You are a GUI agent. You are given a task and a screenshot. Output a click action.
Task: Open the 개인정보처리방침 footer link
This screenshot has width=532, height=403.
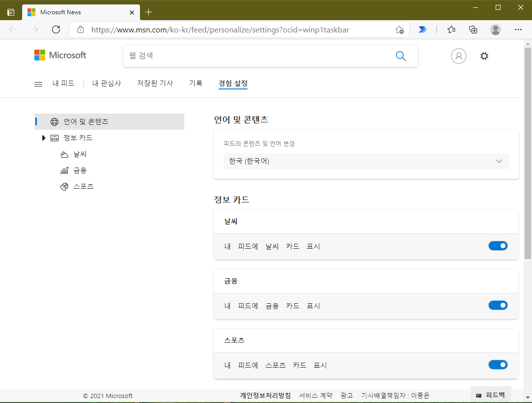click(x=265, y=396)
